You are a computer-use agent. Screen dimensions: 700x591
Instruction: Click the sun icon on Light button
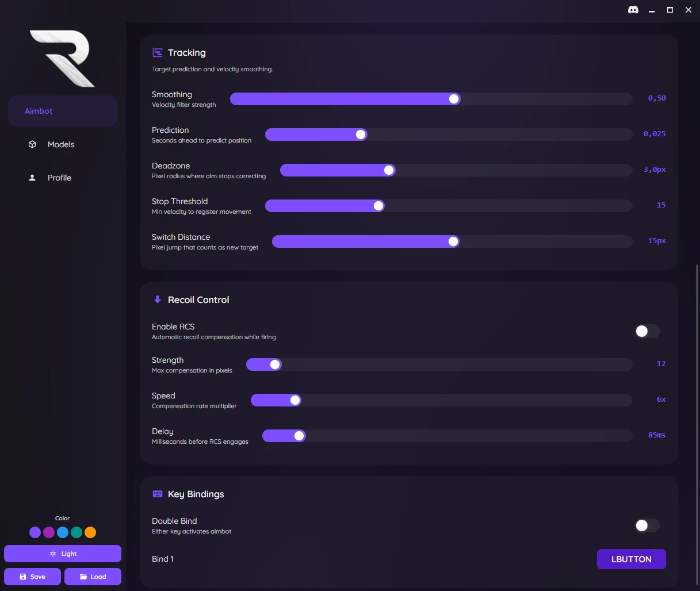pos(53,554)
